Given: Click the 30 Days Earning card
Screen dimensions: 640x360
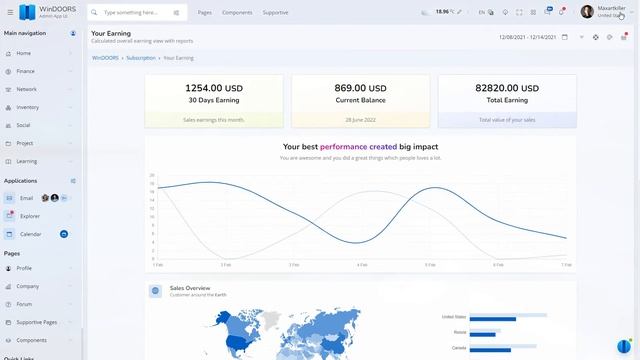Looking at the screenshot, I should [214, 101].
